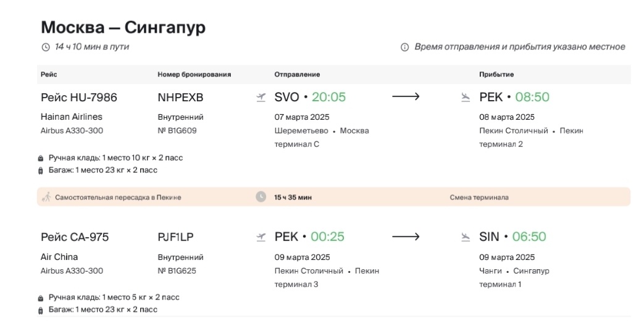The width and height of the screenshot is (644, 334).
Task: Click the Москва — Сингапур heading
Action: click(x=123, y=27)
